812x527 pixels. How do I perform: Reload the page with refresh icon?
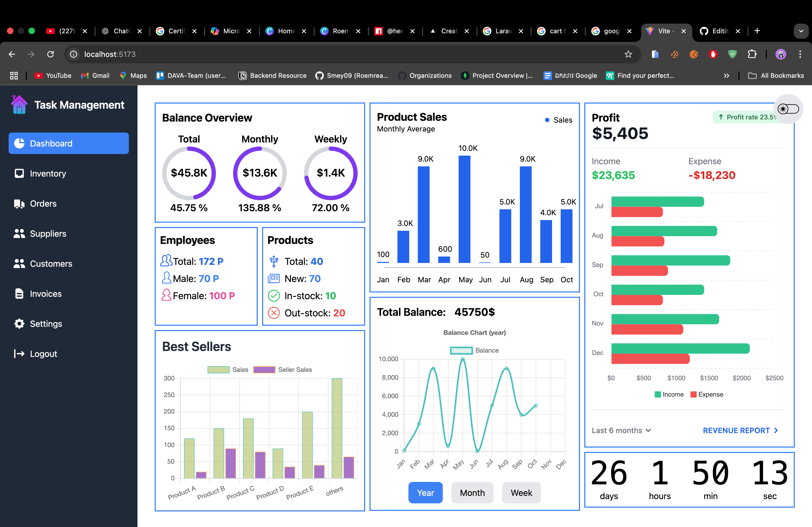point(50,54)
